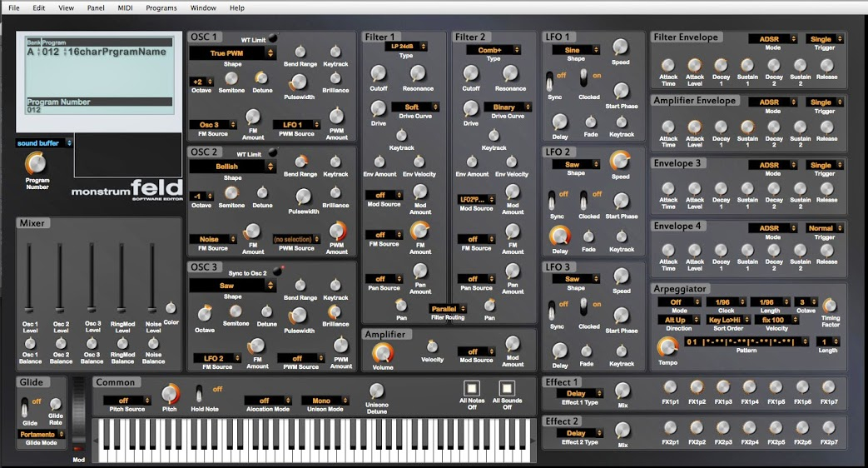868x468 pixels.
Task: Click the OSC 3 Brilliance knob
Action: (335, 311)
